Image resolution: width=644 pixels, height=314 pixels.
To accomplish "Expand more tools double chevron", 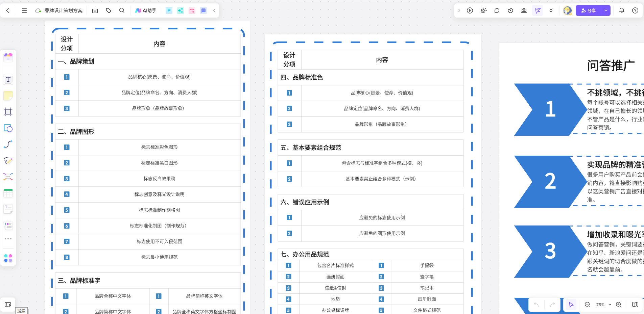I will (x=551, y=10).
